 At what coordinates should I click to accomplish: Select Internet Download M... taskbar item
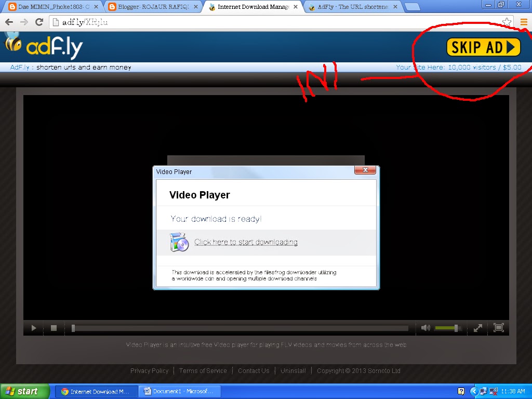[96, 392]
